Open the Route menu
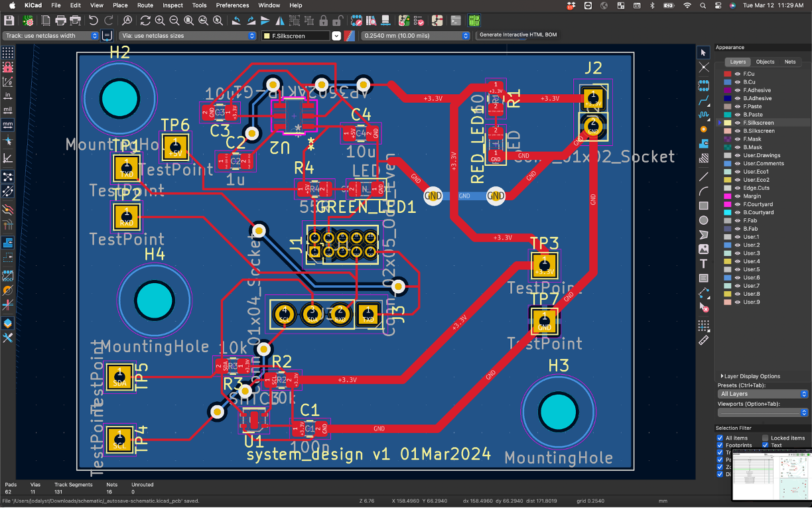The width and height of the screenshot is (812, 508). click(145, 5)
